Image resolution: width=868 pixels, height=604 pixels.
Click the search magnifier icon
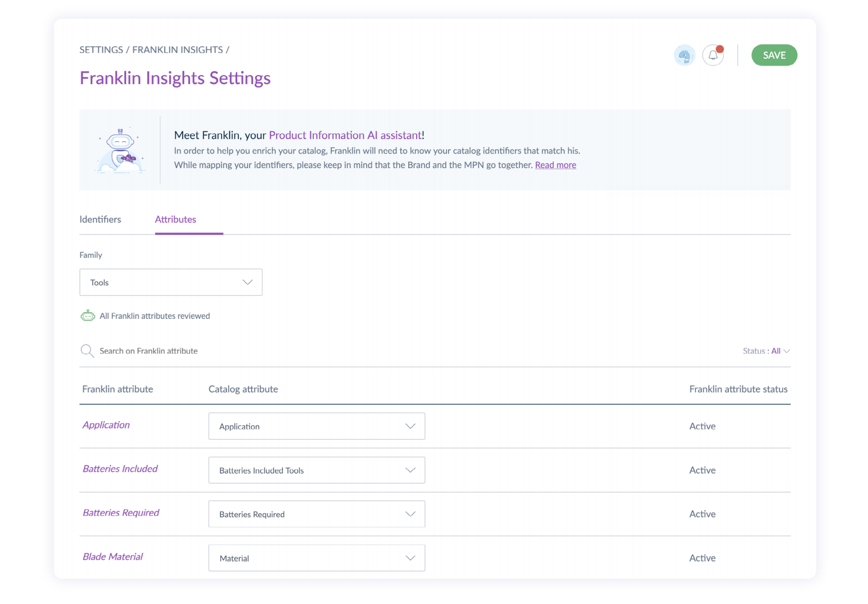pos(87,351)
